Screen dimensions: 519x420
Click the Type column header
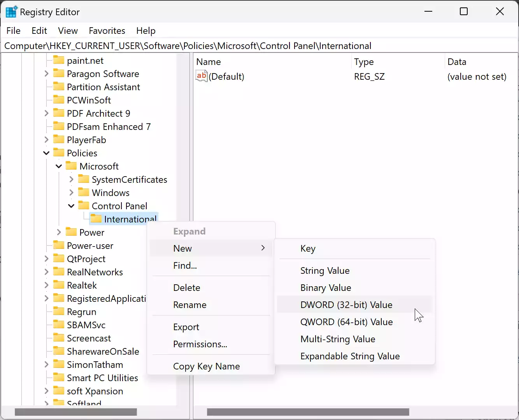coord(364,62)
